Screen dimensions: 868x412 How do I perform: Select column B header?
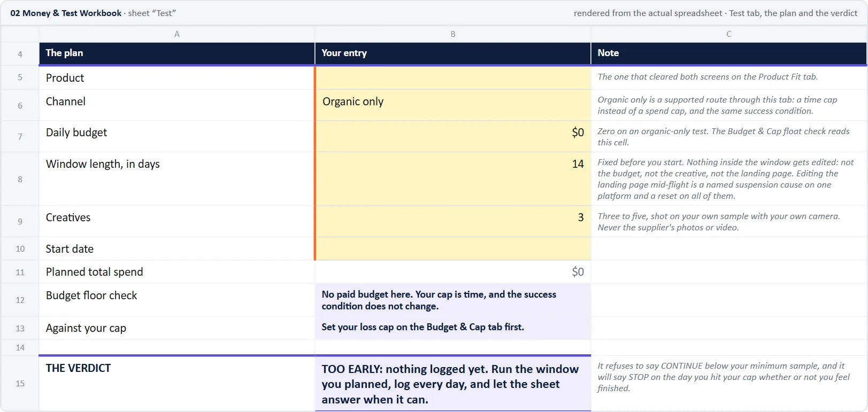coord(453,34)
